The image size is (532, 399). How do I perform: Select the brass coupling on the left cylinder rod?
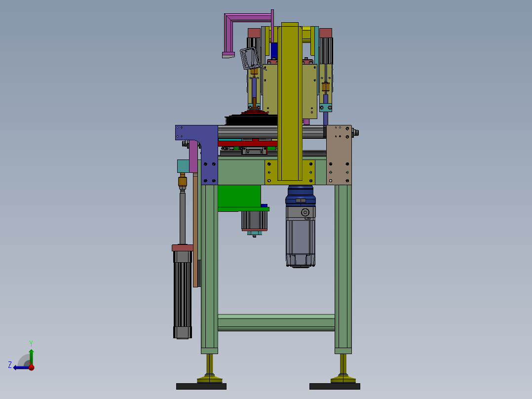click(183, 181)
